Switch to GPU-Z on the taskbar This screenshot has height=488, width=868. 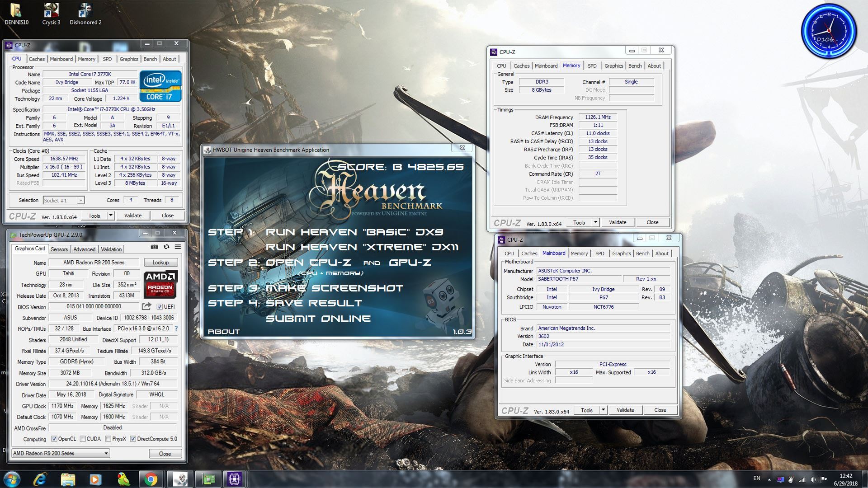click(208, 479)
